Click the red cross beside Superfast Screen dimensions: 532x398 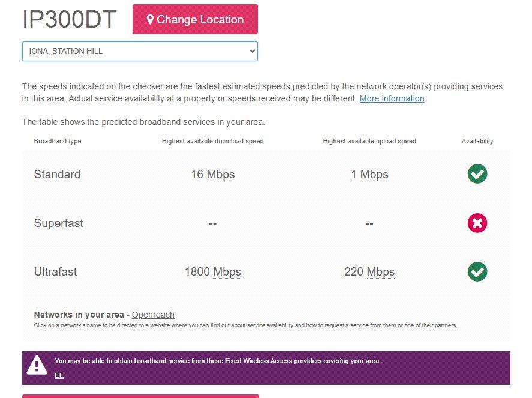pos(477,223)
